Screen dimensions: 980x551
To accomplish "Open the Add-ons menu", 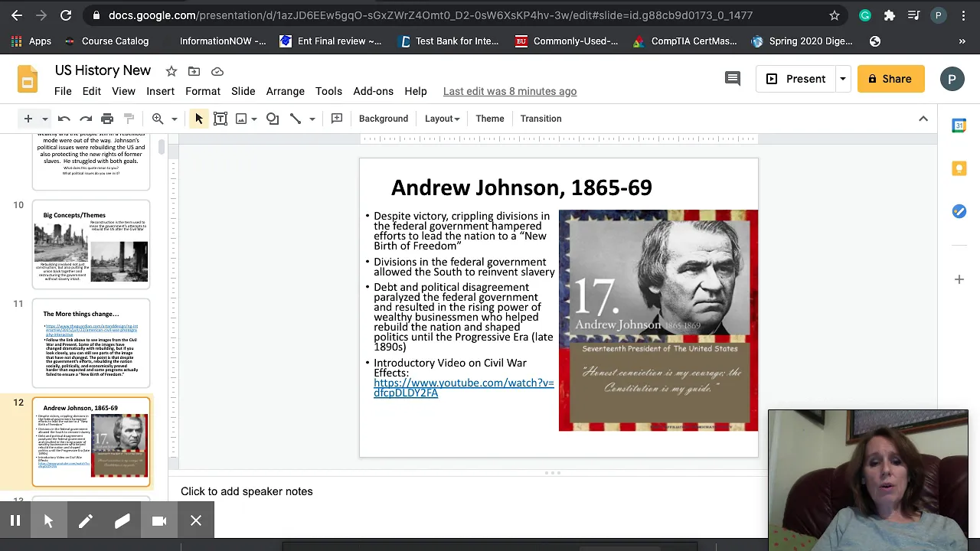I will point(374,91).
